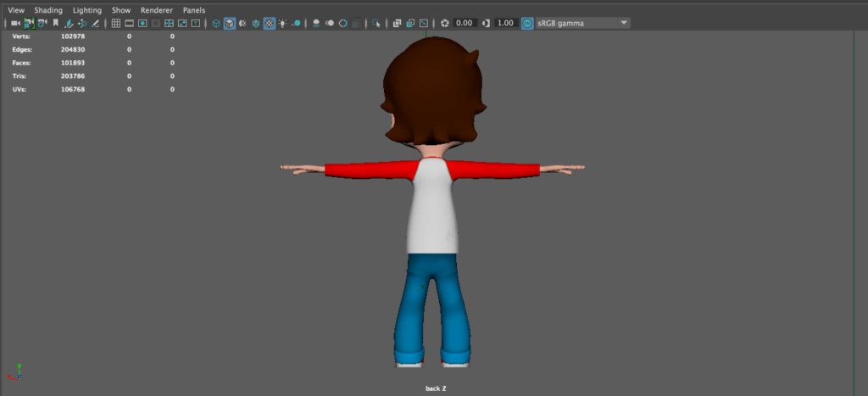Click the Use All Lights bulb icon

tap(282, 23)
